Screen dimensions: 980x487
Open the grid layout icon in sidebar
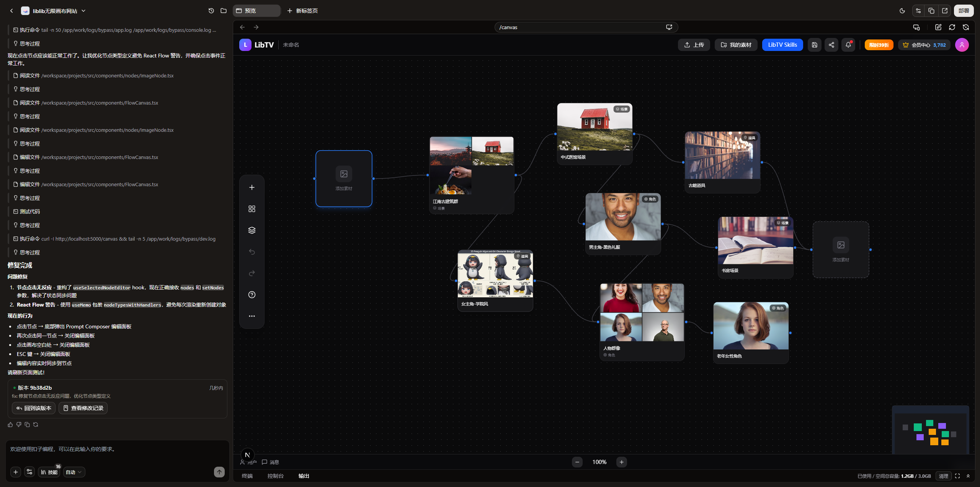pyautogui.click(x=252, y=209)
